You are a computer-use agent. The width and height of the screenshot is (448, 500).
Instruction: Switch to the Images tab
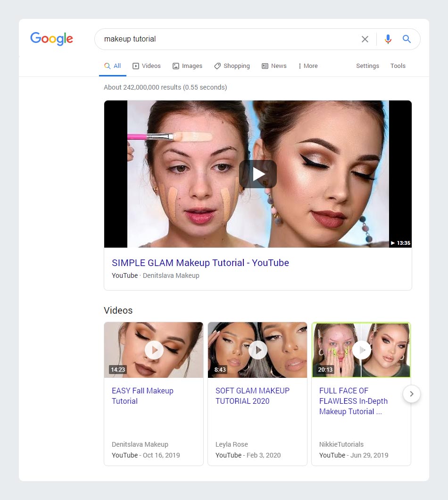[x=188, y=66]
